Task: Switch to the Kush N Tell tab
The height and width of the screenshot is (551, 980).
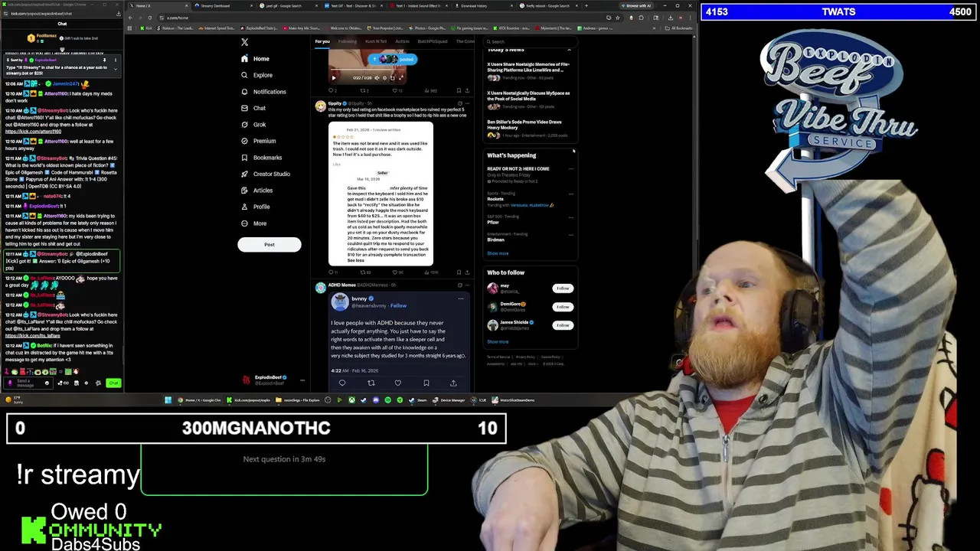Action: click(x=376, y=41)
